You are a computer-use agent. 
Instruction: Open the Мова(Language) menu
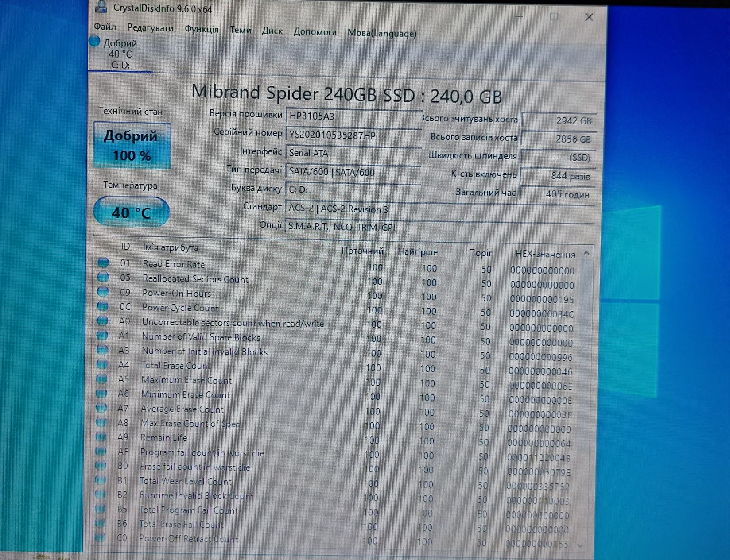click(x=382, y=33)
